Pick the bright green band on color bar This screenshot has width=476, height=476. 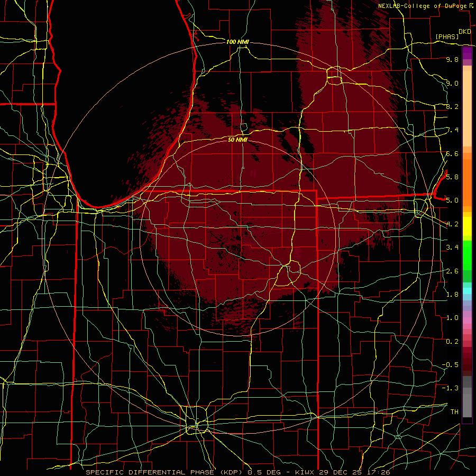(x=467, y=255)
